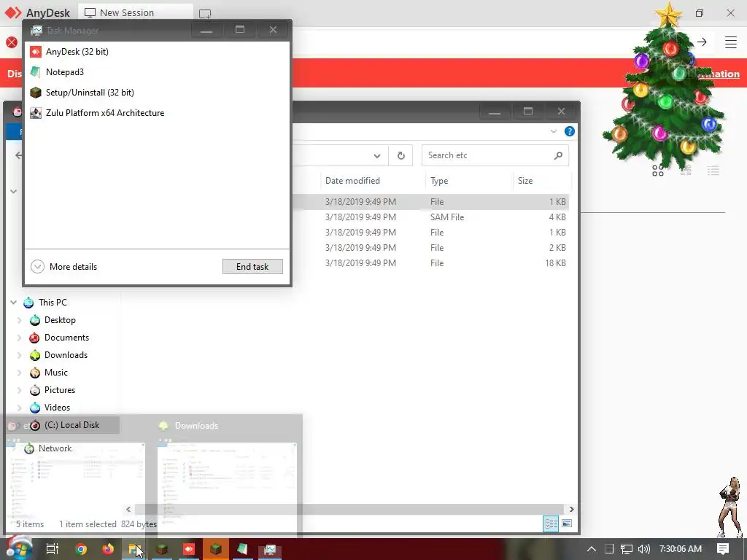Expand the Downloads tree node
Viewport: 747px width, 560px height.
(x=20, y=355)
